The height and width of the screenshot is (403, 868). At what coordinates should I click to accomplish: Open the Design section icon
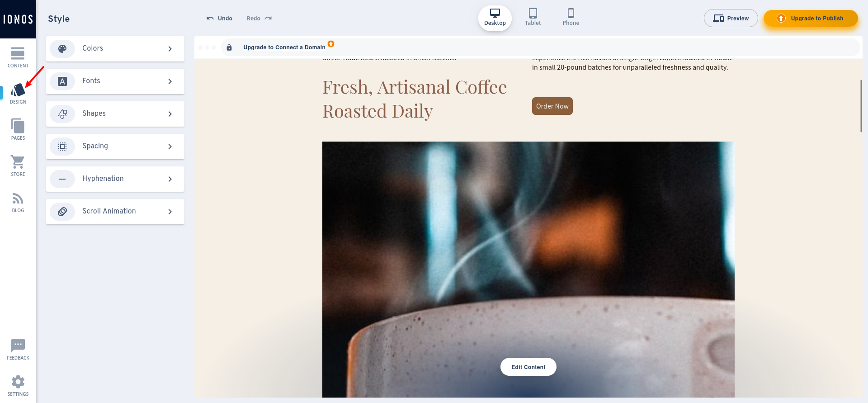[18, 90]
